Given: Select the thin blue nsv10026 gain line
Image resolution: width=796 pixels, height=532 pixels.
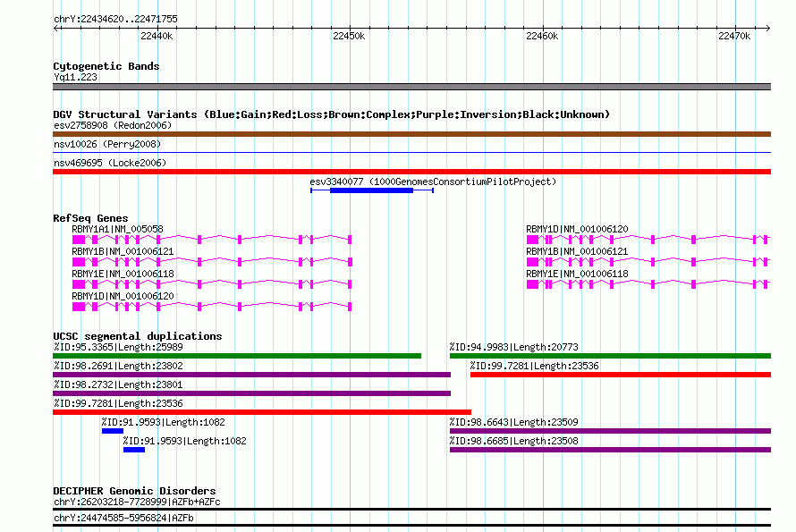Looking at the screenshot, I should [411, 152].
